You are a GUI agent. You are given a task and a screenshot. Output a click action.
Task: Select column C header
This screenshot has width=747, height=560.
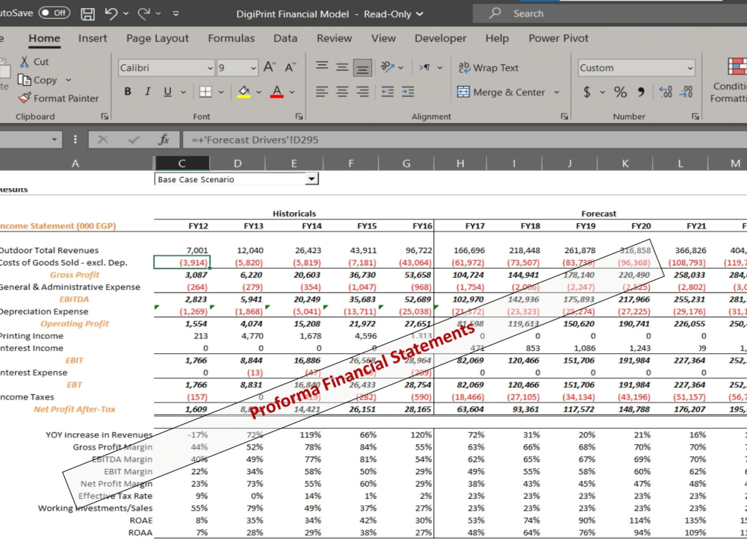(182, 164)
